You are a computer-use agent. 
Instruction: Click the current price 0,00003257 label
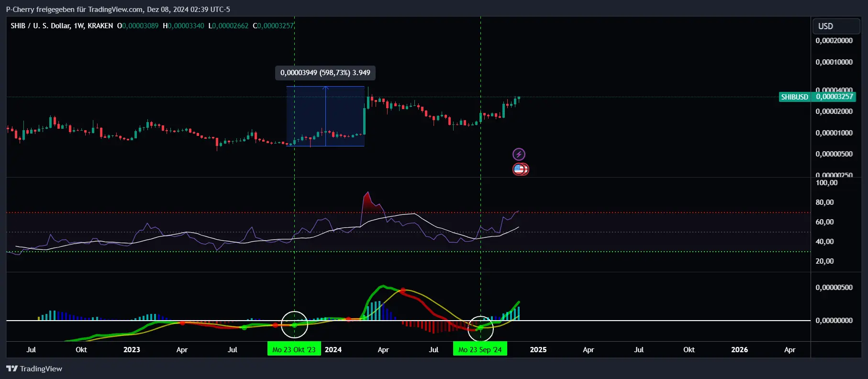[835, 97]
